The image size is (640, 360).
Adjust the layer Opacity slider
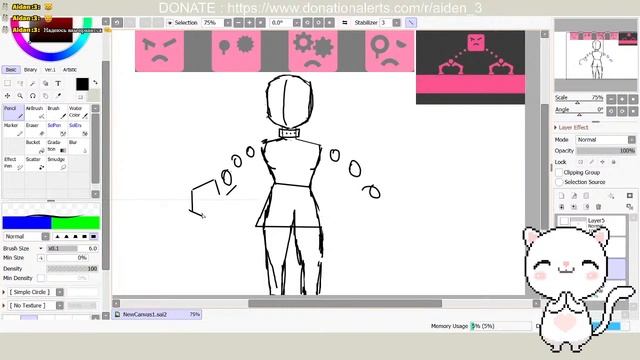pos(606,151)
